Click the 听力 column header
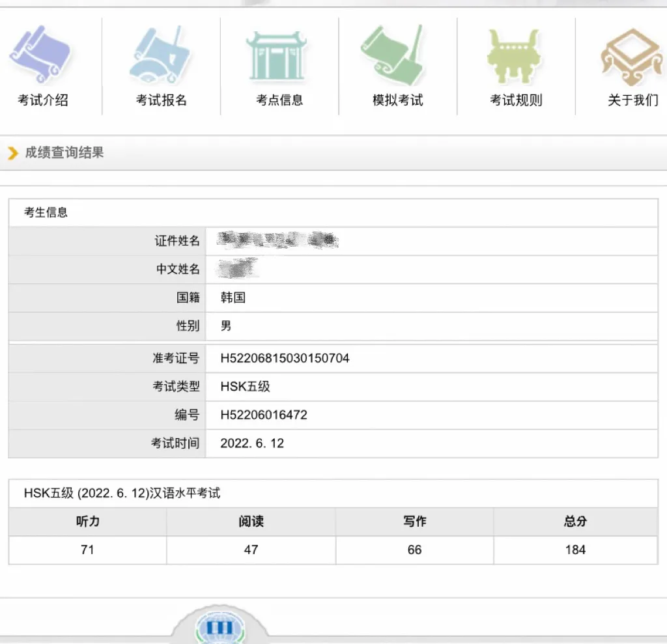The height and width of the screenshot is (644, 667). tap(88, 521)
